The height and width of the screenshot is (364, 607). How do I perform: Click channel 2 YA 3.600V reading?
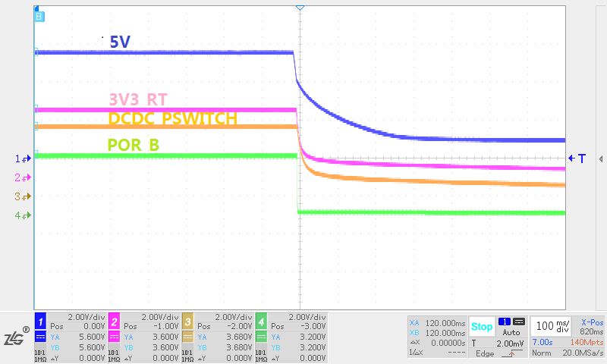pyautogui.click(x=165, y=337)
